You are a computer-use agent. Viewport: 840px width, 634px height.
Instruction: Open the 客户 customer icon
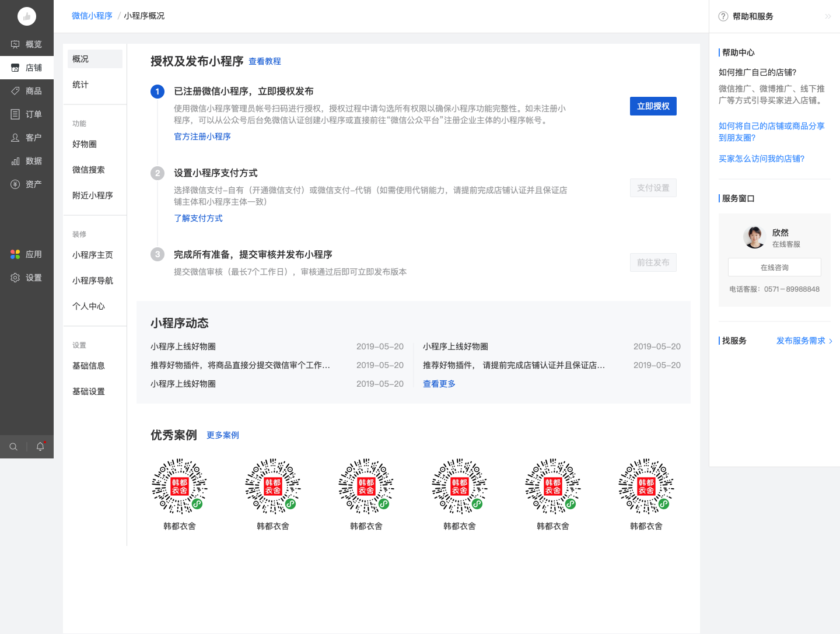pyautogui.click(x=15, y=138)
